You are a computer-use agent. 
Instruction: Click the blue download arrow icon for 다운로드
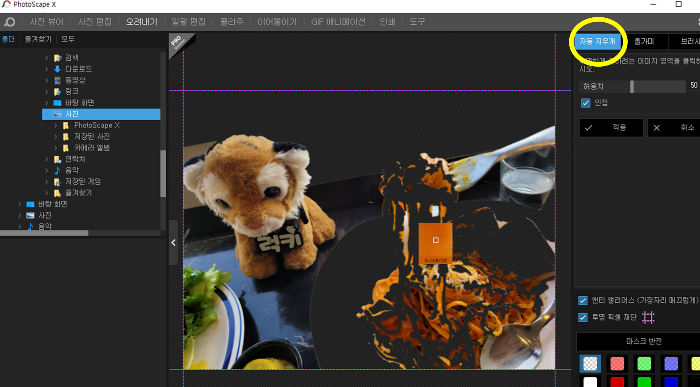(57, 69)
